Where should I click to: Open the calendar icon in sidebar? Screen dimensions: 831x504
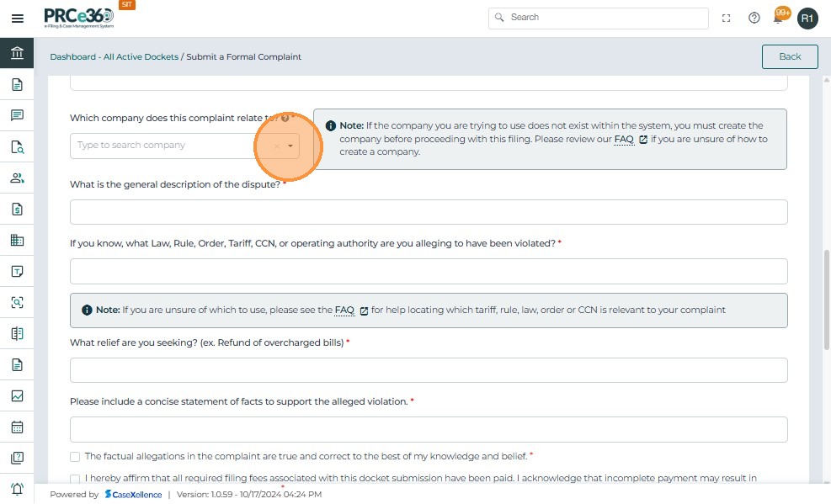pos(17,427)
